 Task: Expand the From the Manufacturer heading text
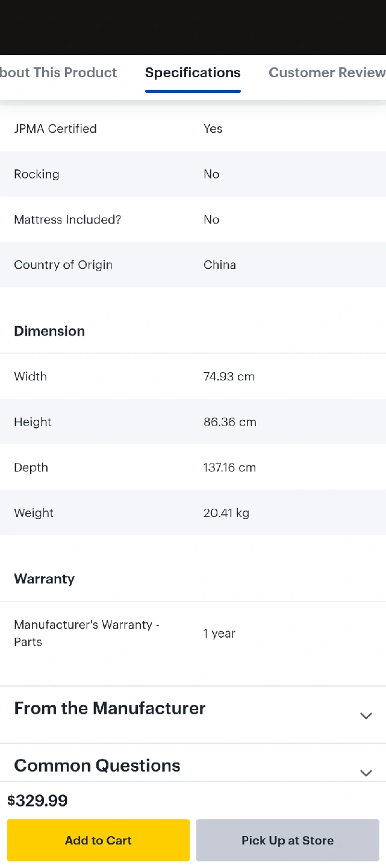click(110, 708)
